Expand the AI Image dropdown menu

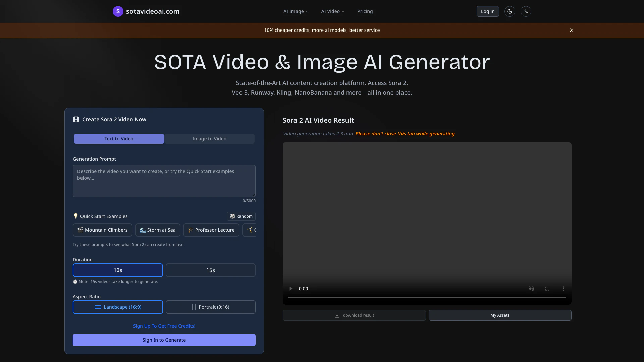pos(296,11)
